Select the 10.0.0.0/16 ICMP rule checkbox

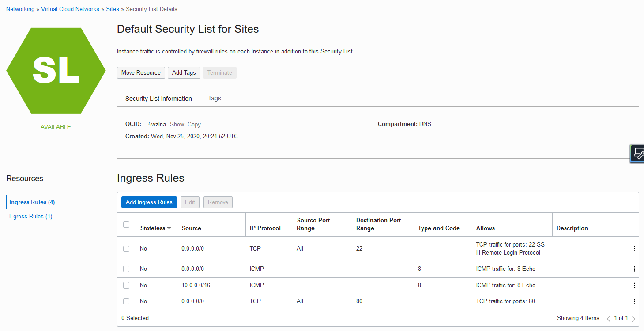point(126,285)
